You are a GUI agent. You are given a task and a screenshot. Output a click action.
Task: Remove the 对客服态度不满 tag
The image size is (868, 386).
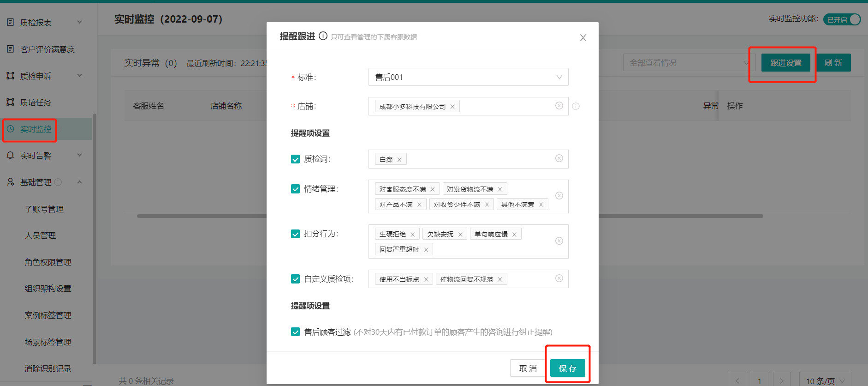tap(433, 189)
